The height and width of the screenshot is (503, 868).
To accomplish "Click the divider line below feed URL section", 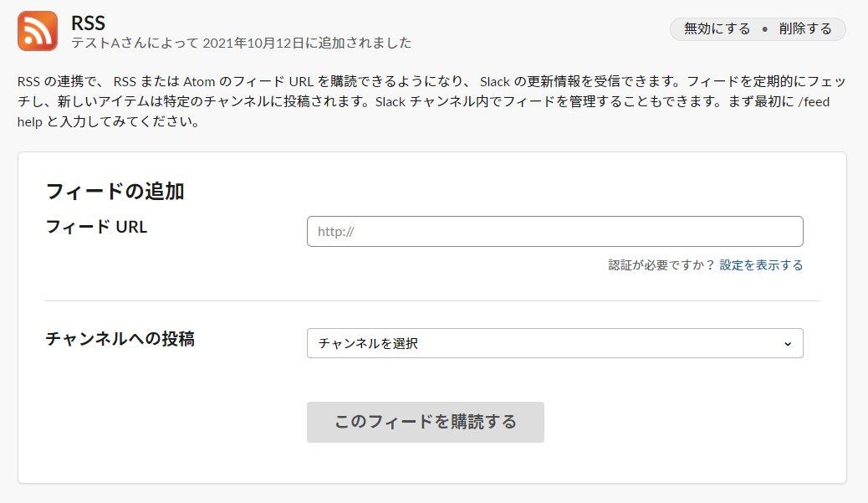I will [x=431, y=300].
